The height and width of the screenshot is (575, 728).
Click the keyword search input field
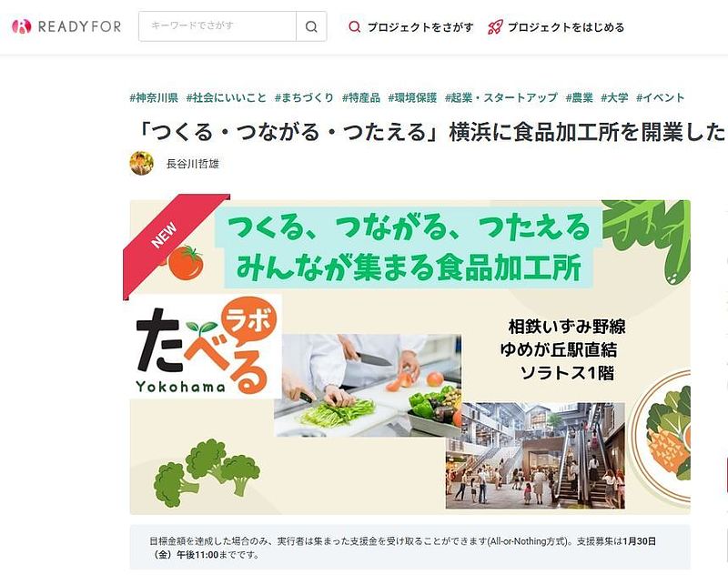pyautogui.click(x=217, y=26)
